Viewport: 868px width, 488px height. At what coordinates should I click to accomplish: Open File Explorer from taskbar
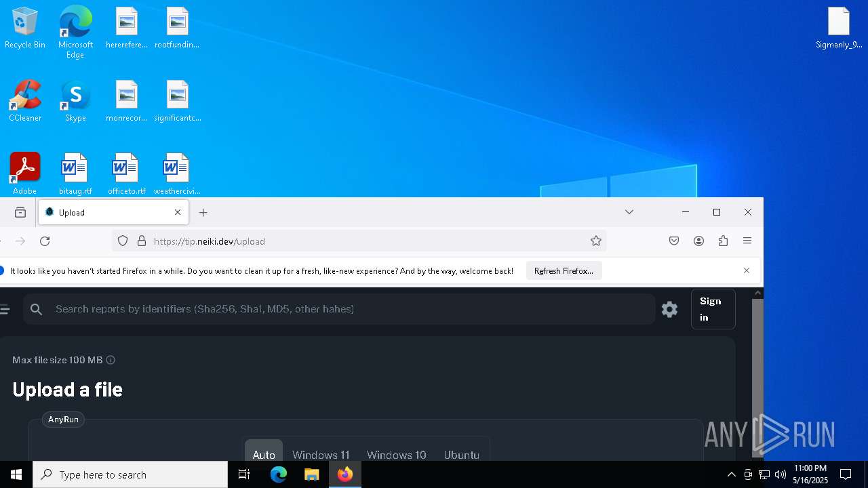pyautogui.click(x=312, y=474)
